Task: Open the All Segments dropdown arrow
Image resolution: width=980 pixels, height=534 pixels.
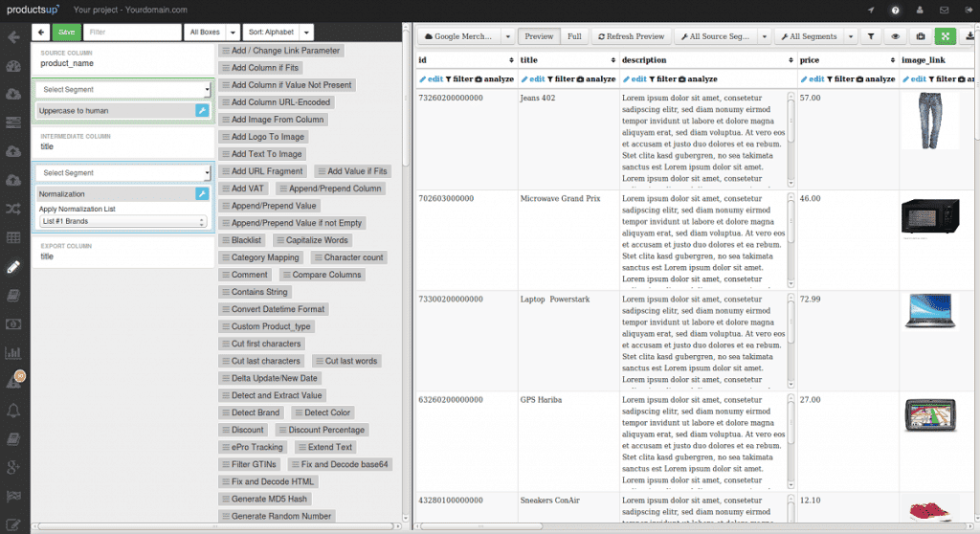Action: point(851,36)
